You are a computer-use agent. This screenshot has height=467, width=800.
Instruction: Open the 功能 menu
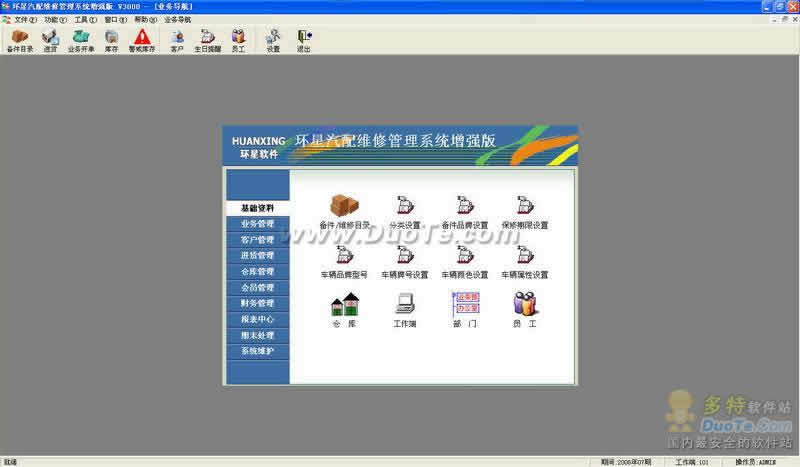(55, 19)
